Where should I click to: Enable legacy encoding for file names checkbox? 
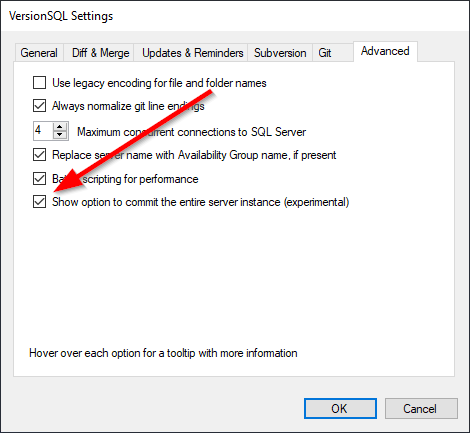39,83
